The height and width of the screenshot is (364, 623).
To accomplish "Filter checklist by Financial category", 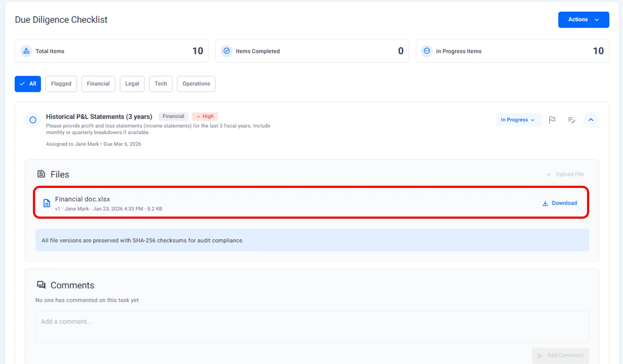I will click(x=98, y=84).
